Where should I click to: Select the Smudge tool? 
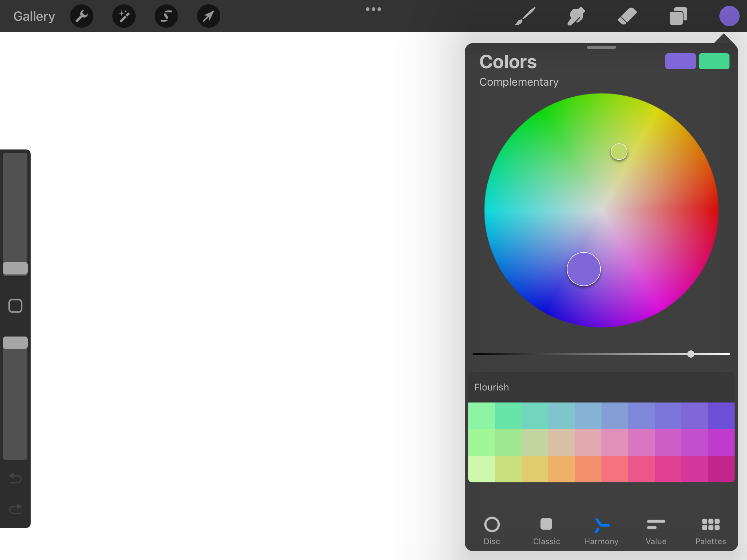click(x=576, y=16)
